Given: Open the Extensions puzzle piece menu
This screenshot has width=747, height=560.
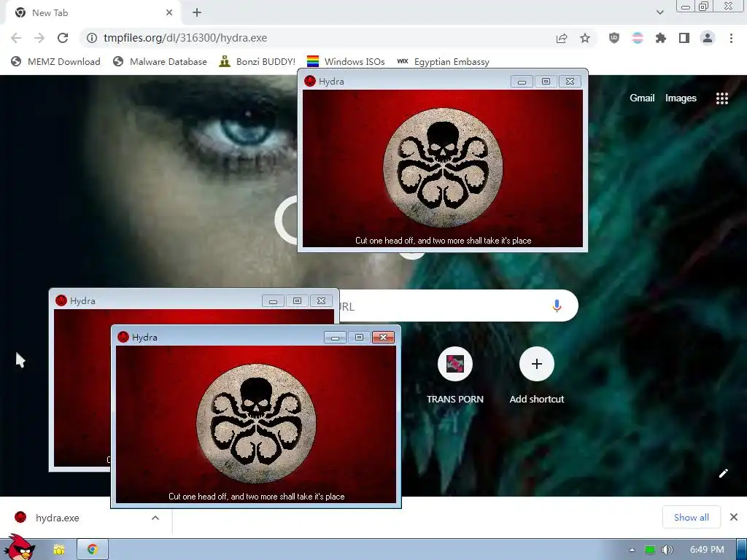Looking at the screenshot, I should tap(661, 38).
